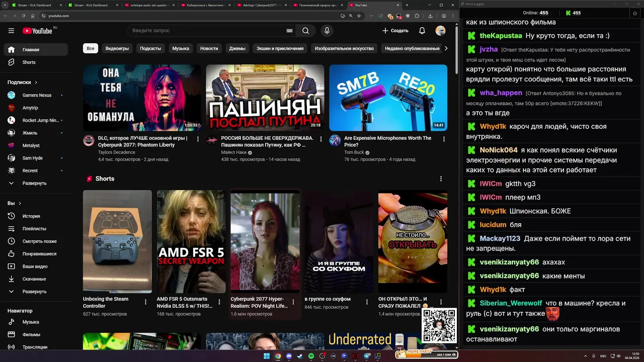The height and width of the screenshot is (362, 644).
Task: Open the YouTube hamburger guide menu
Action: click(11, 31)
